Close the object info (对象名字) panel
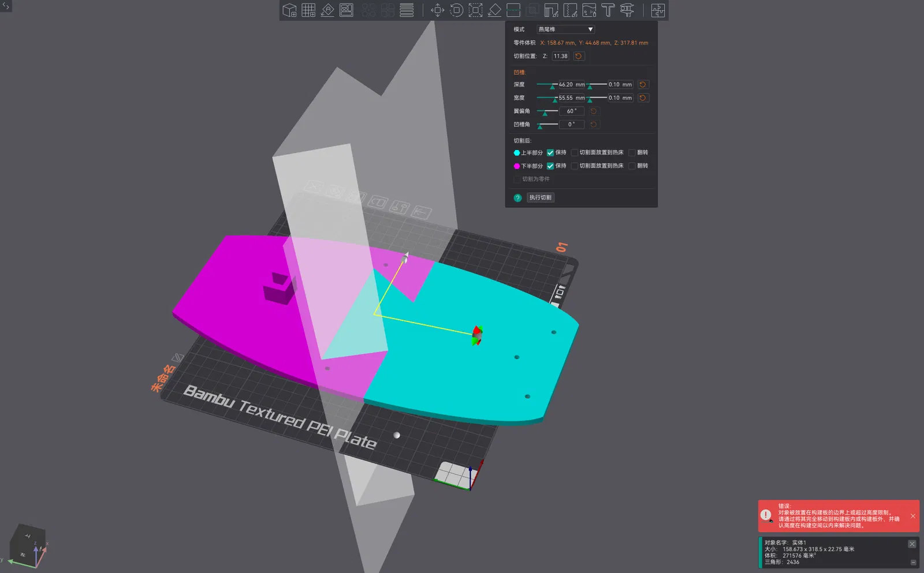This screenshot has width=924, height=573. coord(912,544)
